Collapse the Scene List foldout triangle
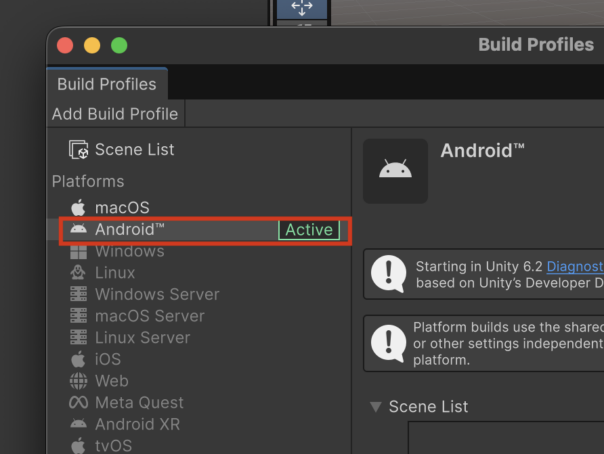Image resolution: width=604 pixels, height=454 pixels. click(376, 407)
